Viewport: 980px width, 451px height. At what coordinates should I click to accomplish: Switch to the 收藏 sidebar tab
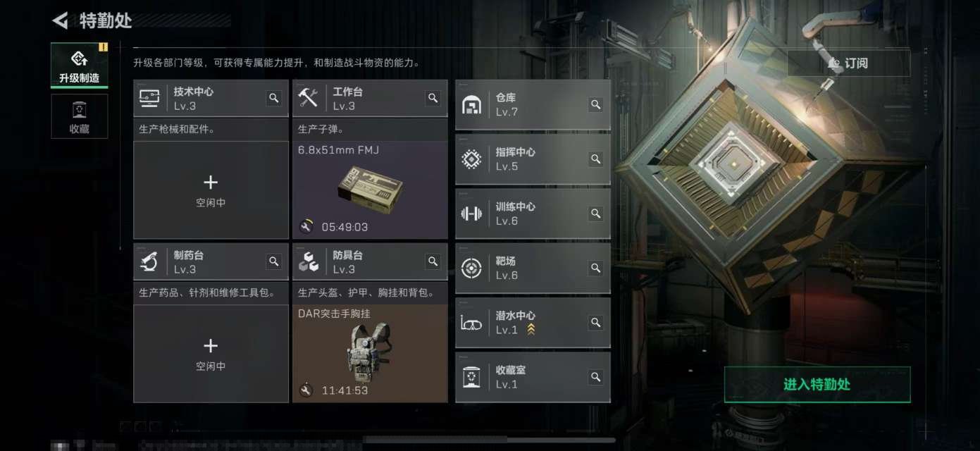79,116
